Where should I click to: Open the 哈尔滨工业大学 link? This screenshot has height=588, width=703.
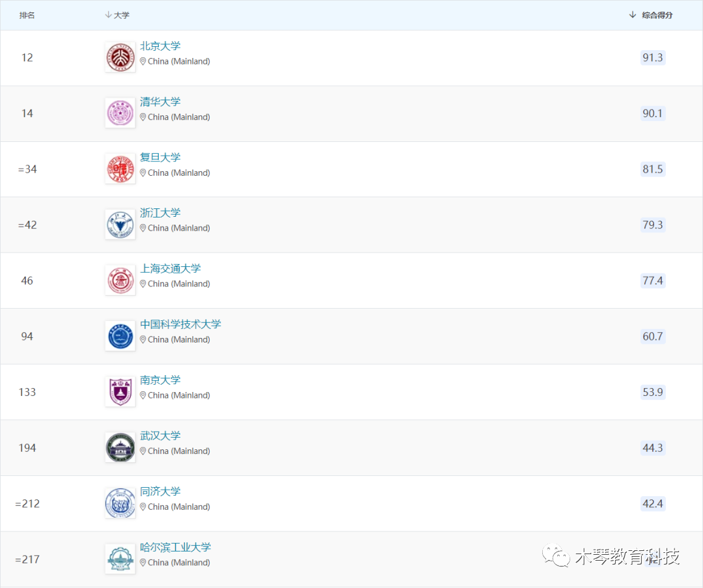[x=175, y=548]
